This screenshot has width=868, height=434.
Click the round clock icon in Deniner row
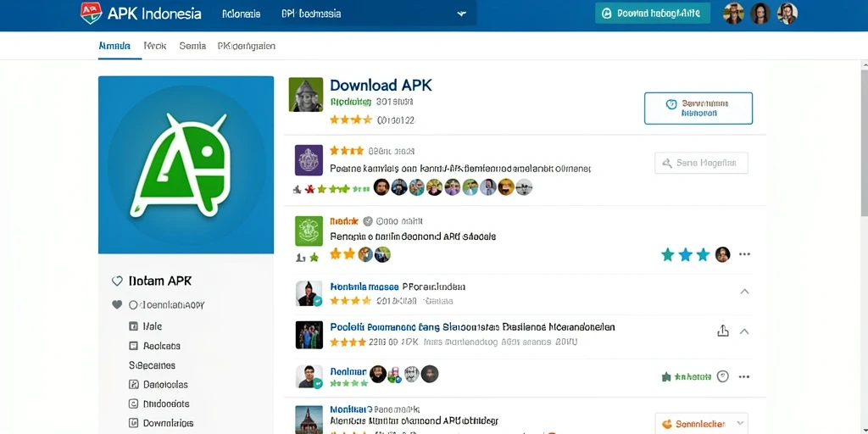coord(722,376)
